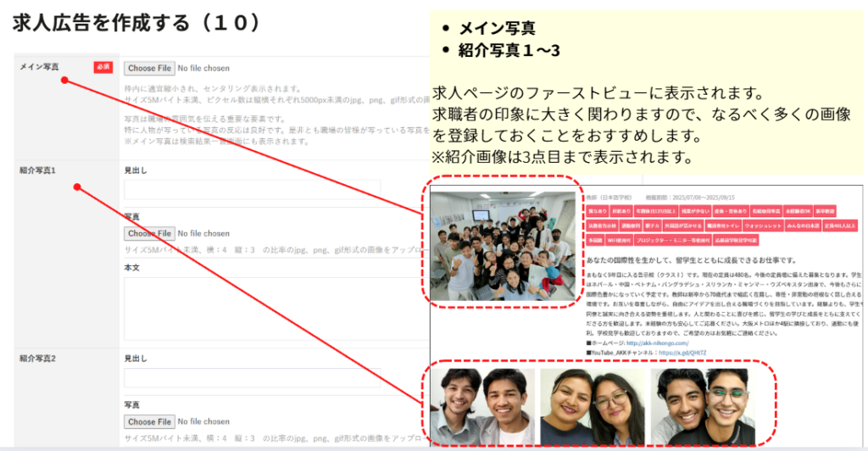868x451 pixels.
Task: Click Choose File for 紹介写真1
Action: click(x=149, y=233)
